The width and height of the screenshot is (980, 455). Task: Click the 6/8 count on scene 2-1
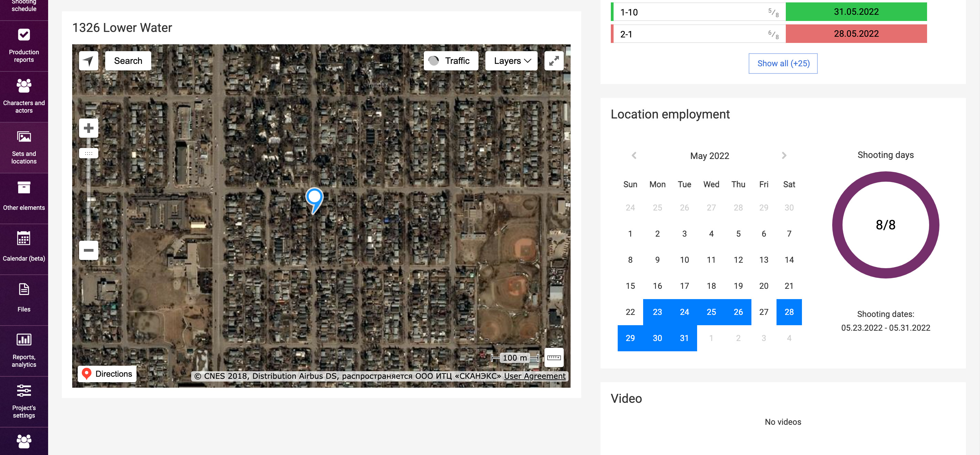(773, 35)
